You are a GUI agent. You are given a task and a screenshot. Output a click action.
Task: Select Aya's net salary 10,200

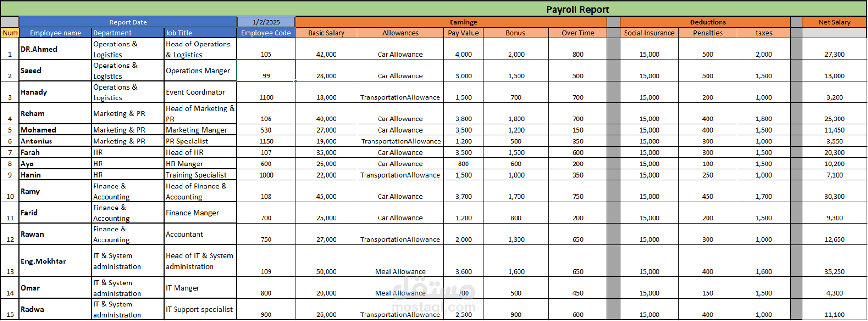(x=834, y=164)
